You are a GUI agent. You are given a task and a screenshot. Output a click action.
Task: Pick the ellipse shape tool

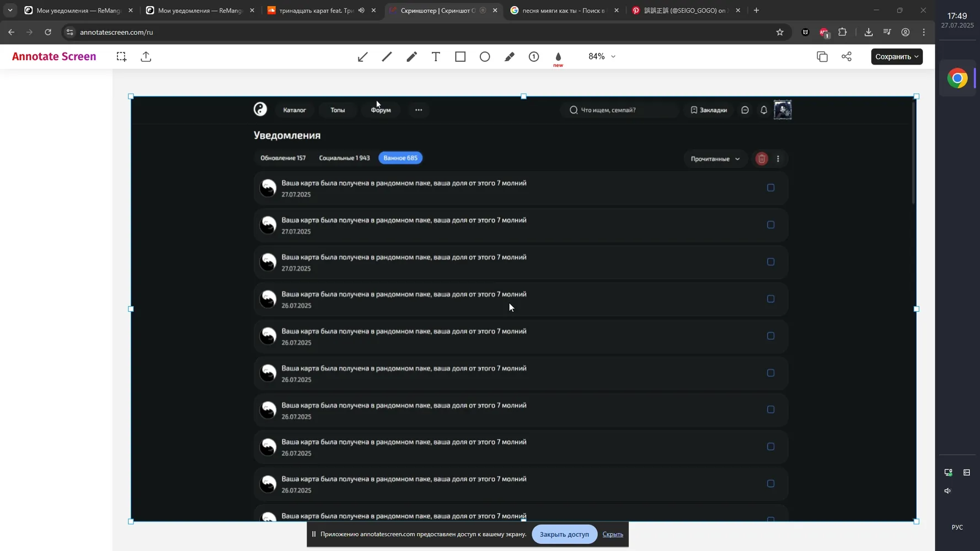[x=485, y=57]
